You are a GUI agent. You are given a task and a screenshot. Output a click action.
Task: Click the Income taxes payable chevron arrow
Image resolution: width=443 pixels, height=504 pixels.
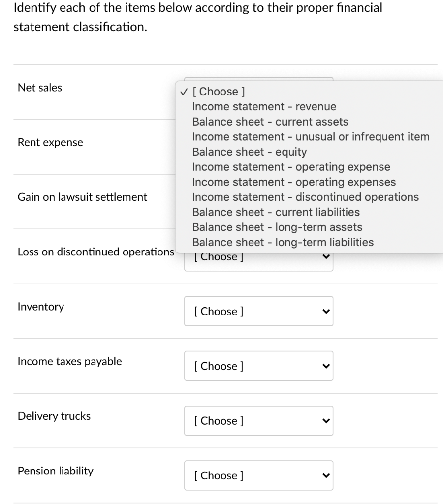point(324,366)
